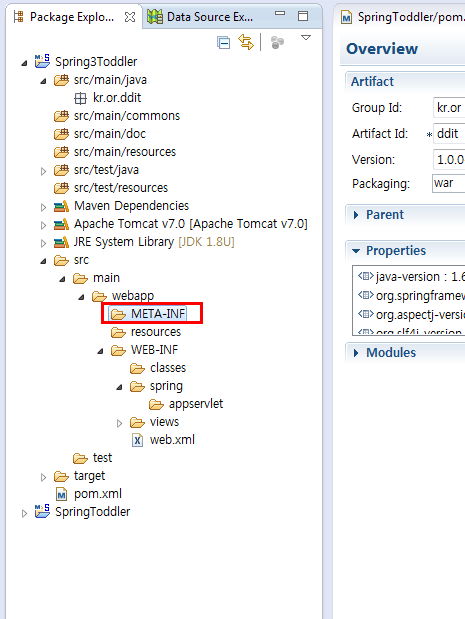Select the org.aspectj-version property entry
Screen dimensions: 465x619
411,315
